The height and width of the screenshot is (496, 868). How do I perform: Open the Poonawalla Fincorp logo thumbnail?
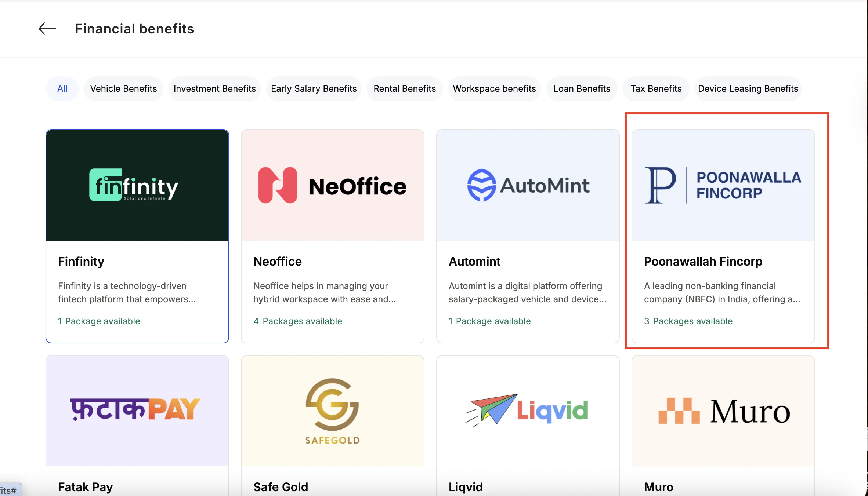coord(723,185)
